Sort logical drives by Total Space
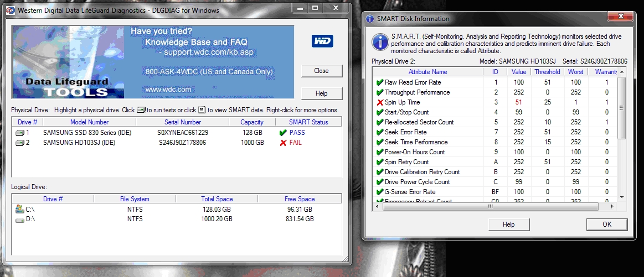Image resolution: width=644 pixels, height=277 pixels. 217,199
